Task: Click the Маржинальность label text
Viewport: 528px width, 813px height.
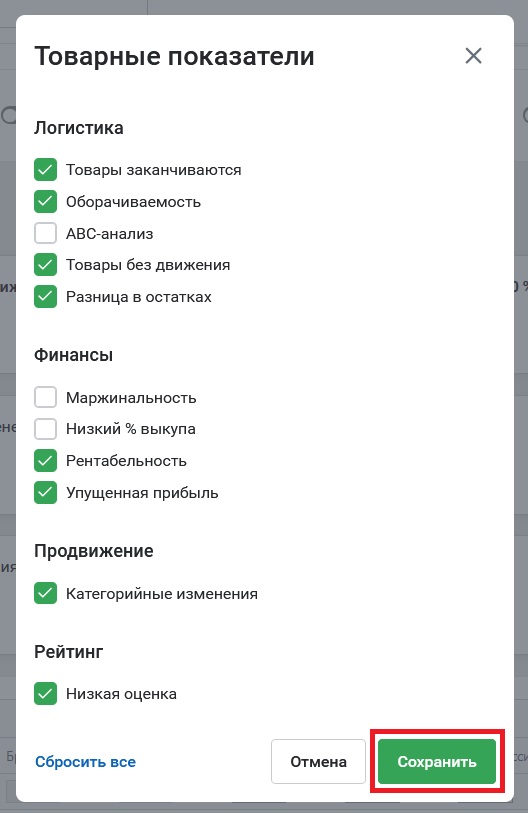Action: point(131,398)
